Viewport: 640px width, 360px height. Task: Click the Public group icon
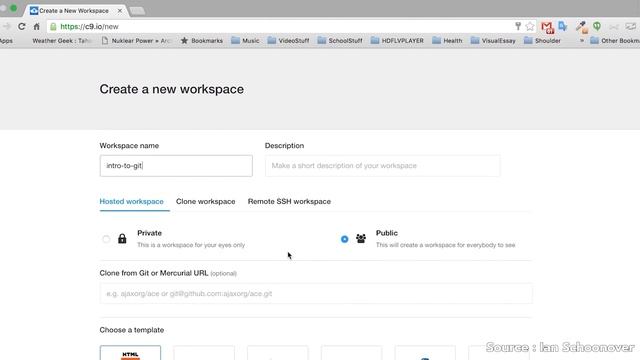point(361,239)
